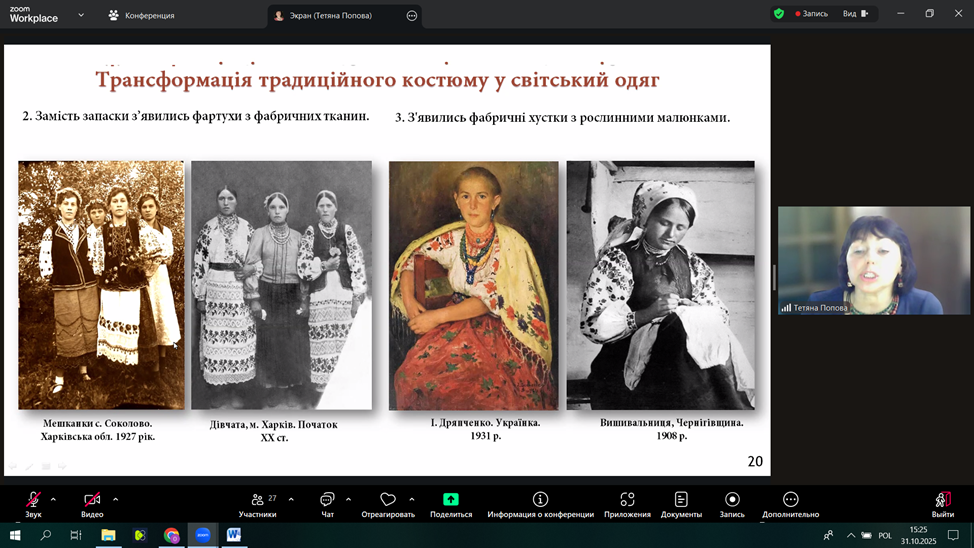Expand audio options arrow next to microphone
Screen dimensions: 974x548
coord(53,499)
